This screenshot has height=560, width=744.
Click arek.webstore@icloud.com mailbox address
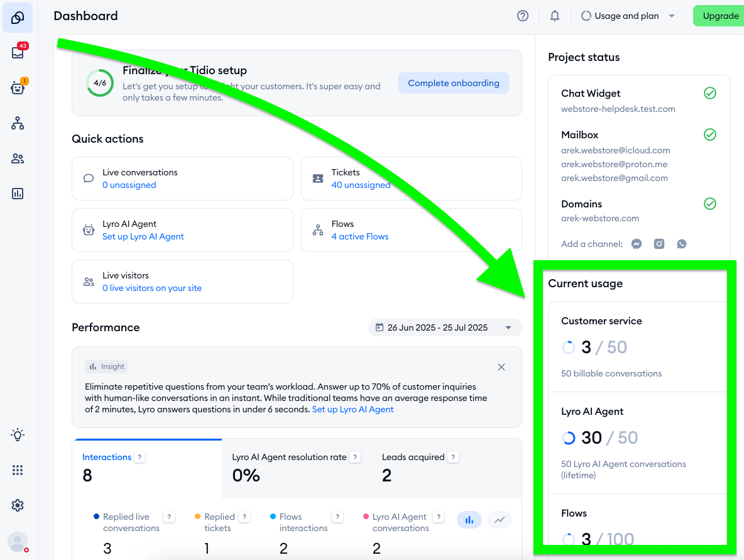pos(615,150)
